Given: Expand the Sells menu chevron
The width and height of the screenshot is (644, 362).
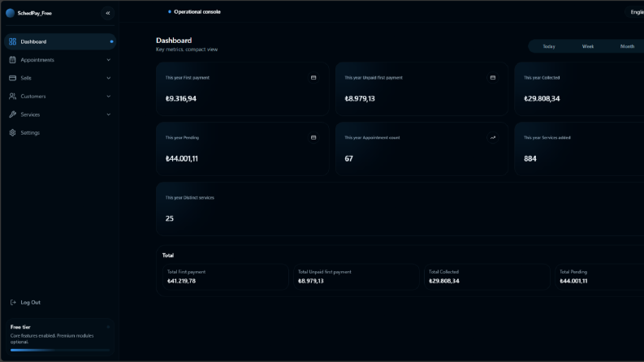Looking at the screenshot, I should 109,78.
